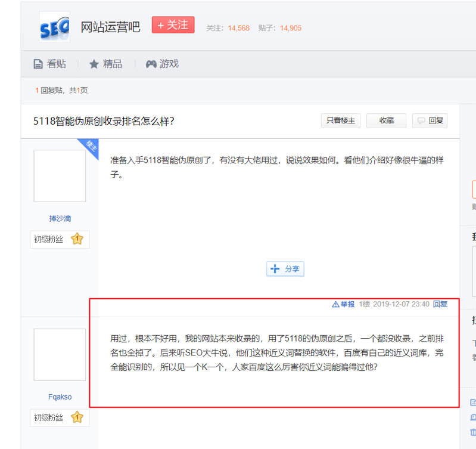This screenshot has width=476, height=449.
Task: Click the star level icon under Fqakso
Action: (77, 417)
